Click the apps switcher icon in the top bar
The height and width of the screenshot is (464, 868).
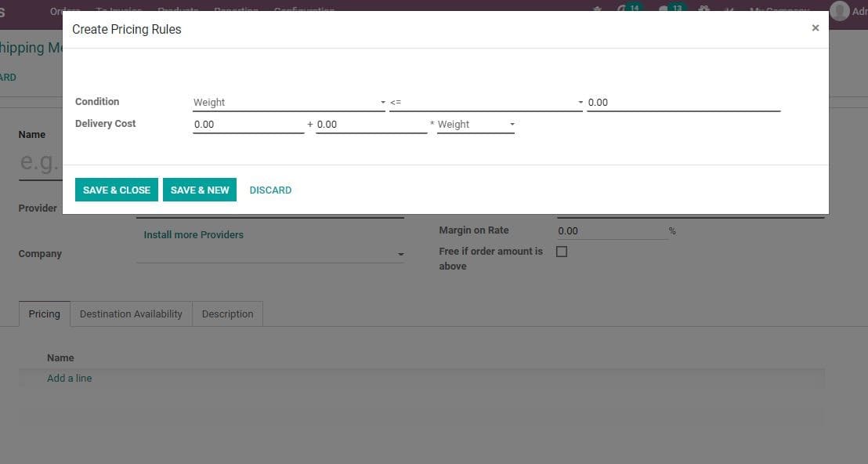[x=703, y=9]
